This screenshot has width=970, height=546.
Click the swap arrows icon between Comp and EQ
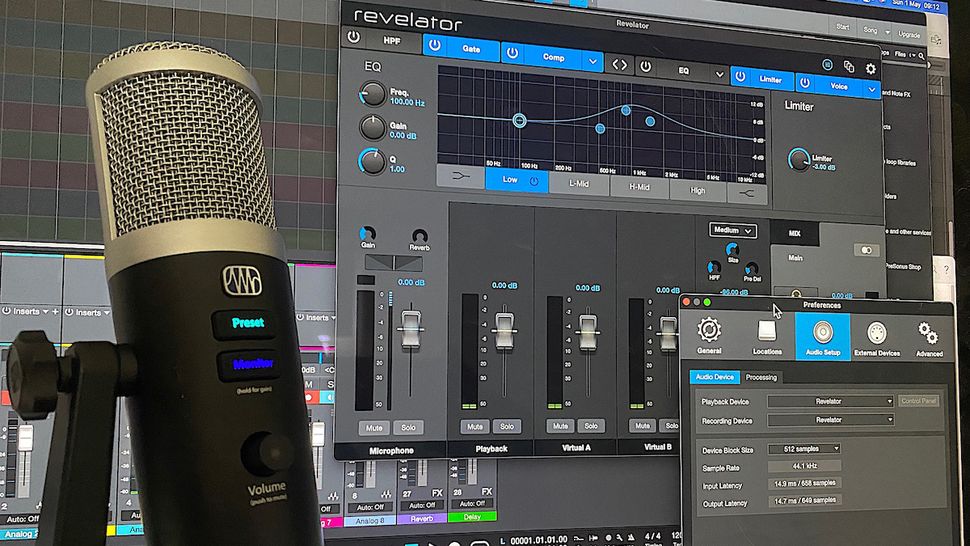pos(619,64)
